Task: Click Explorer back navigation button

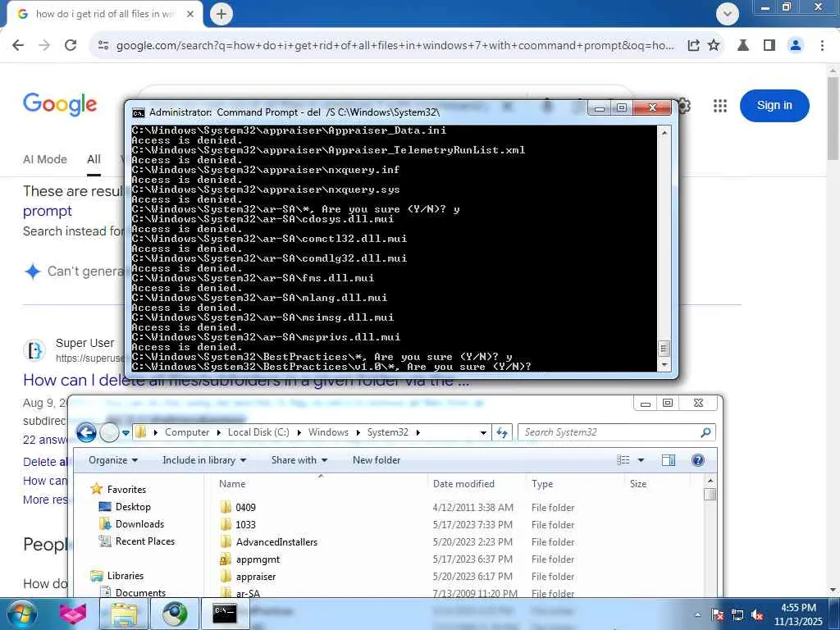Action: (x=86, y=432)
